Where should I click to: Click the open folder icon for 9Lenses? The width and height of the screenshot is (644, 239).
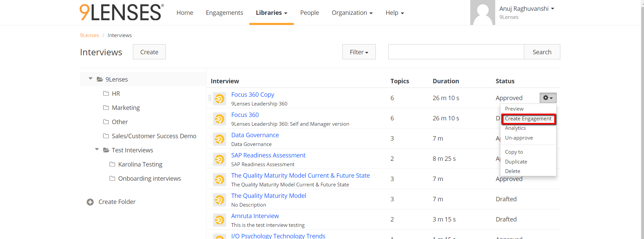(100, 79)
